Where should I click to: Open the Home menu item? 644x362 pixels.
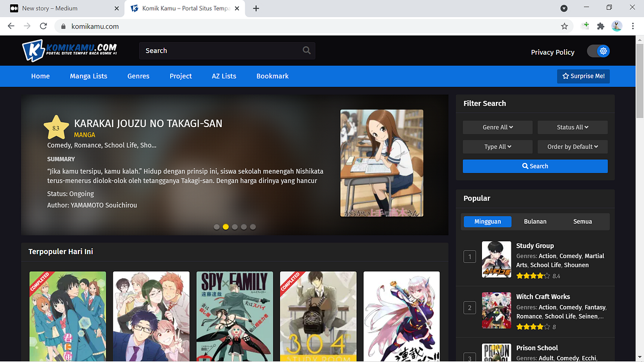[40, 76]
